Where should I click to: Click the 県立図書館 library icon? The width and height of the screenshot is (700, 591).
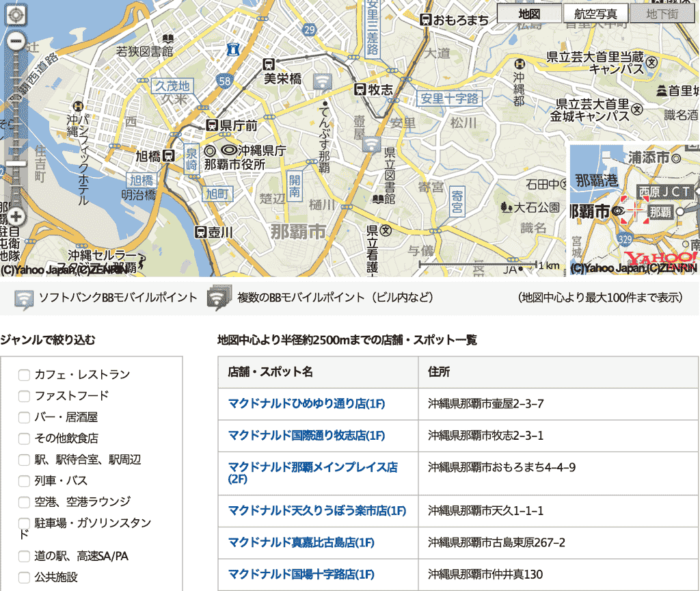378,198
